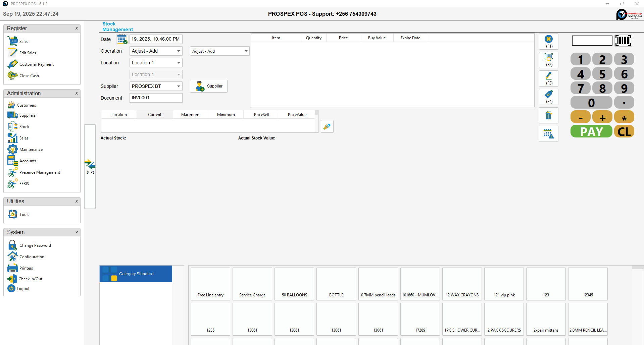Screen dimensions: 644x345
Task: Collapse the Register panel section
Action: [77, 28]
